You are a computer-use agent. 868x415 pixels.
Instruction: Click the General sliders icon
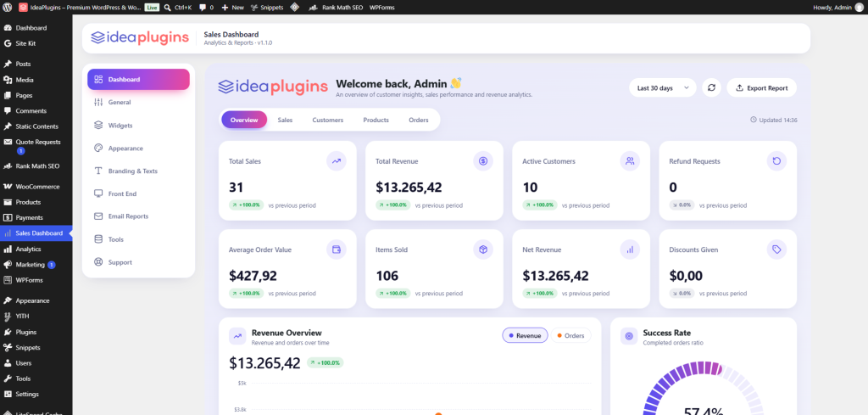98,102
